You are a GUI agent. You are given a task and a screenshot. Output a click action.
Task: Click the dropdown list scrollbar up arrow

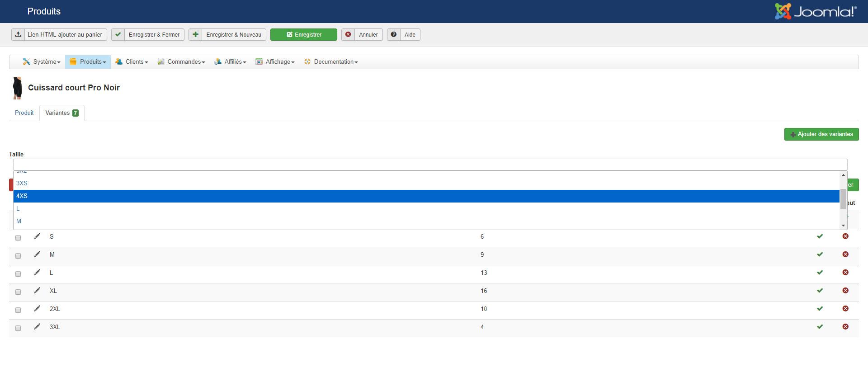(843, 175)
